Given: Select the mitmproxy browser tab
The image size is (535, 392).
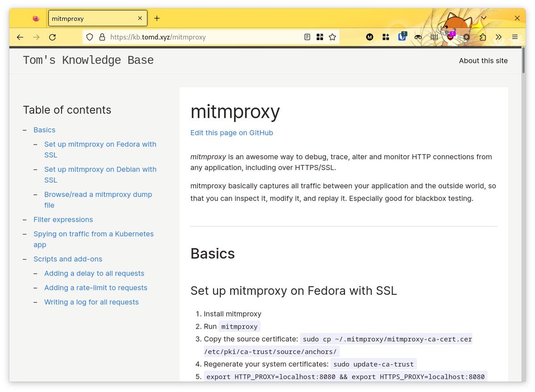Looking at the screenshot, I should click(98, 18).
